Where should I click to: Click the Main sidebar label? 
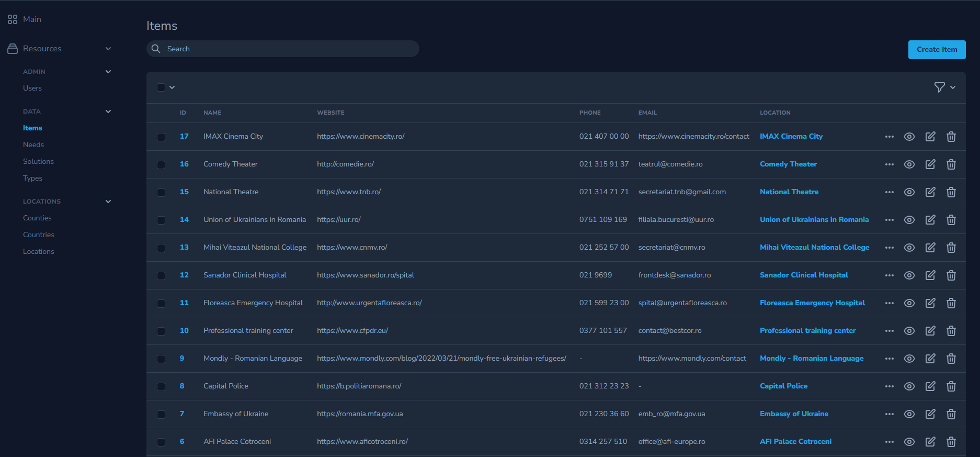point(32,19)
